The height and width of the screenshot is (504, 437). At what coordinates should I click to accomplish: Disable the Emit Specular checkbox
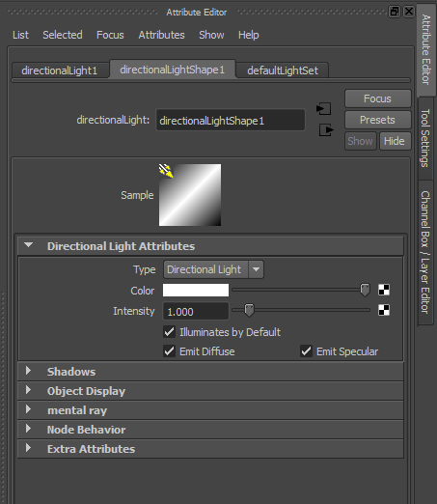tap(306, 351)
